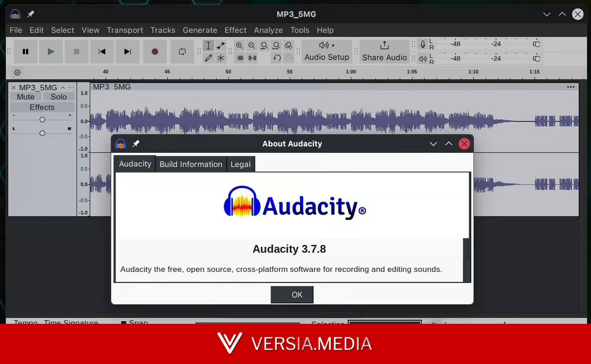
Task: Open the Tools menu
Action: (x=300, y=30)
